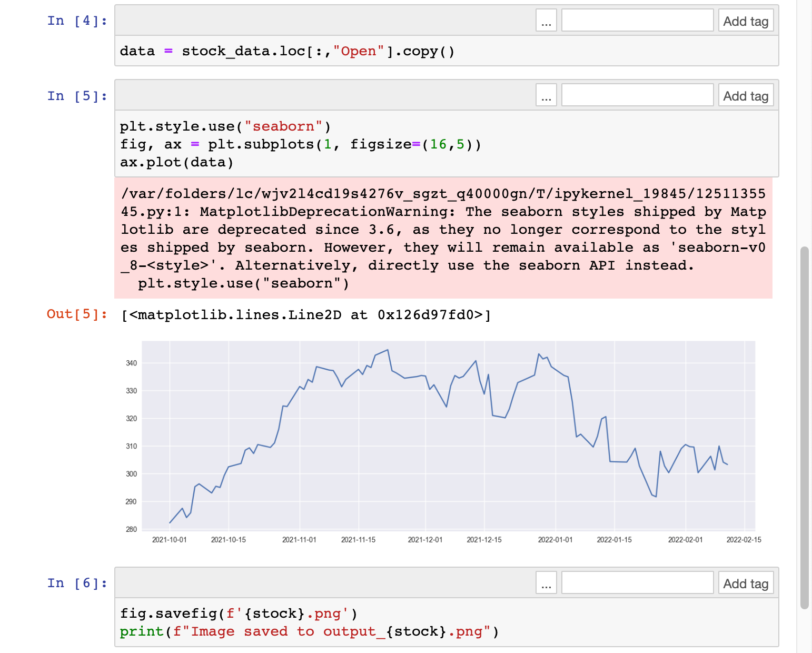Image resolution: width=812 pixels, height=653 pixels.
Task: Click Add tag button in cell In [6]
Action: pos(746,583)
